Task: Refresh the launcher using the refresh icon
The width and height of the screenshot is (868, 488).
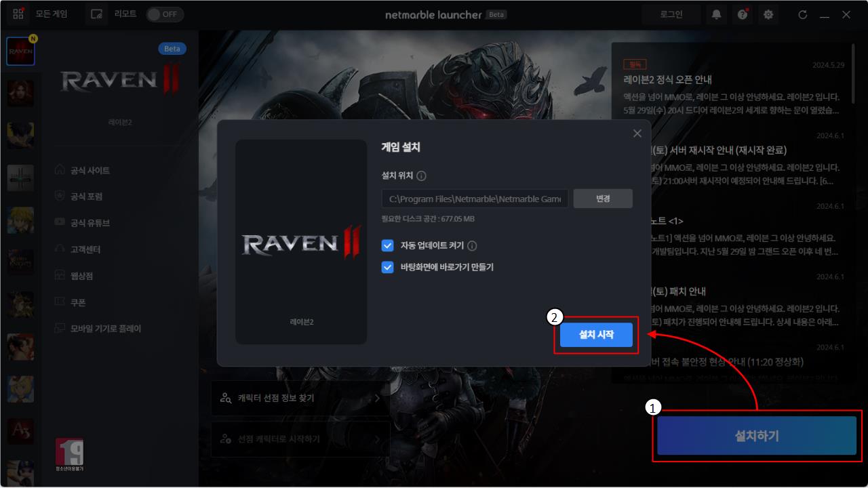Action: coord(804,14)
